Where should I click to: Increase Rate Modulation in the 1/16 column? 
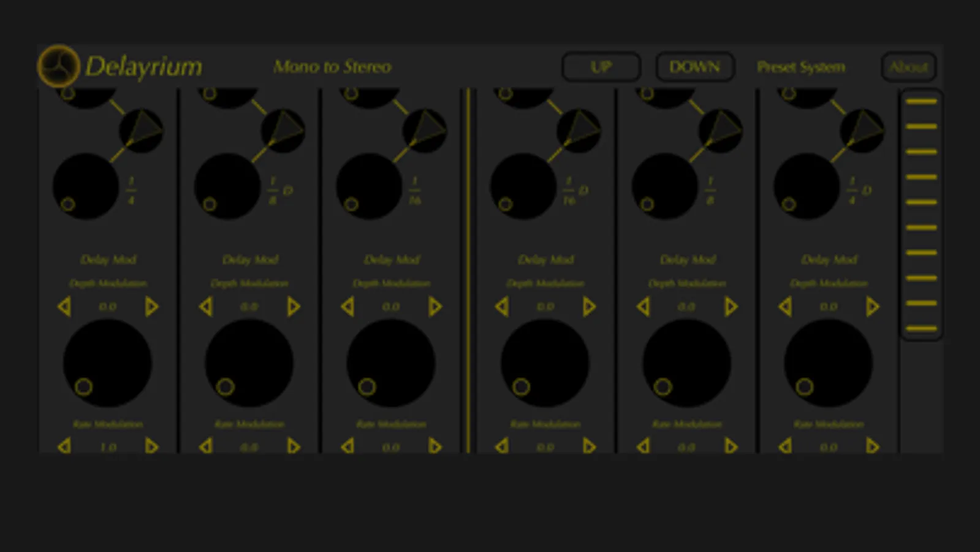pyautogui.click(x=435, y=446)
